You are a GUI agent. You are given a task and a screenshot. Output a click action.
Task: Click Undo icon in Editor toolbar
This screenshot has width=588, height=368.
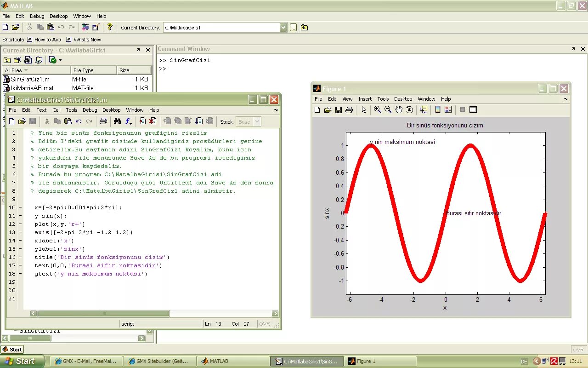coord(79,121)
